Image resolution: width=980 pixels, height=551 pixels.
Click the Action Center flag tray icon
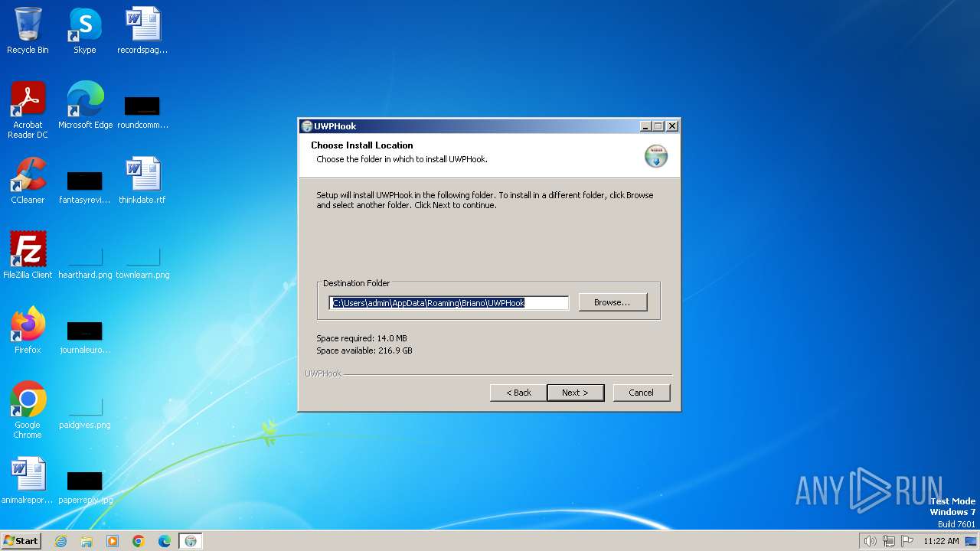point(907,541)
